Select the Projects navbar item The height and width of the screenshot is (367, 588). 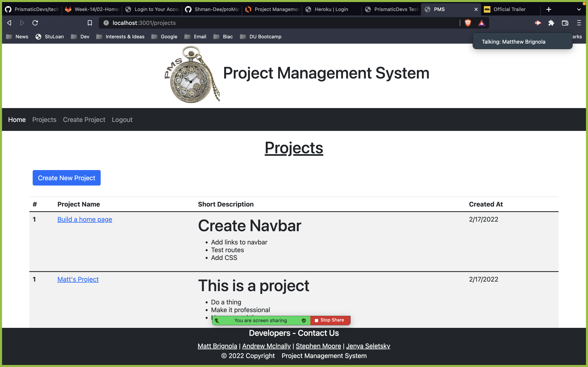(x=44, y=120)
